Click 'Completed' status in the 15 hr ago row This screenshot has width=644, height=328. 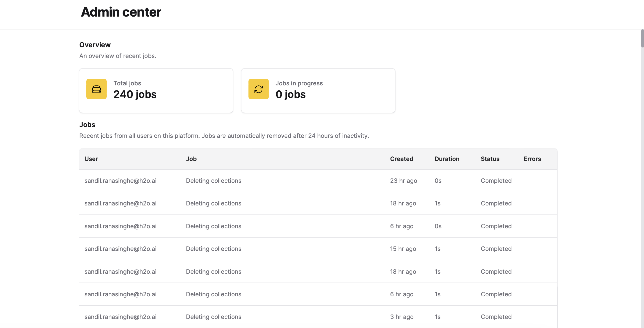coord(496,249)
